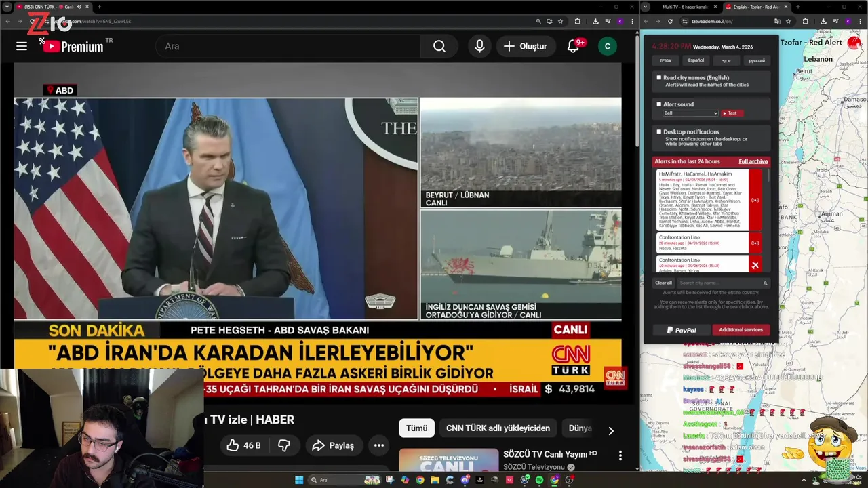Open File Explorer from taskbar

point(435,480)
